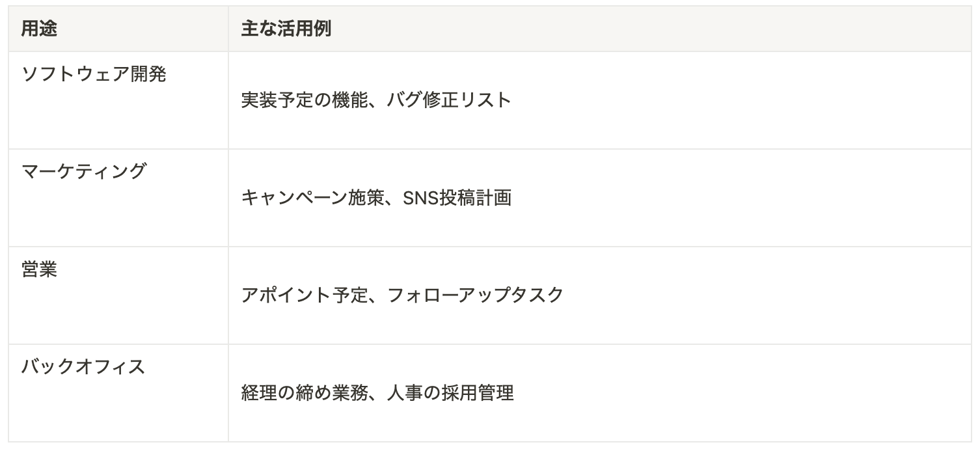Click the 営業 row label
Viewport: 980px width, 449px height.
point(39,270)
